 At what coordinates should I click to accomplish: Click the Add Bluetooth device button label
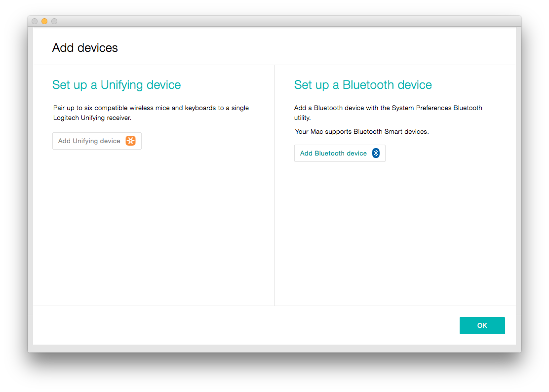[x=333, y=154]
